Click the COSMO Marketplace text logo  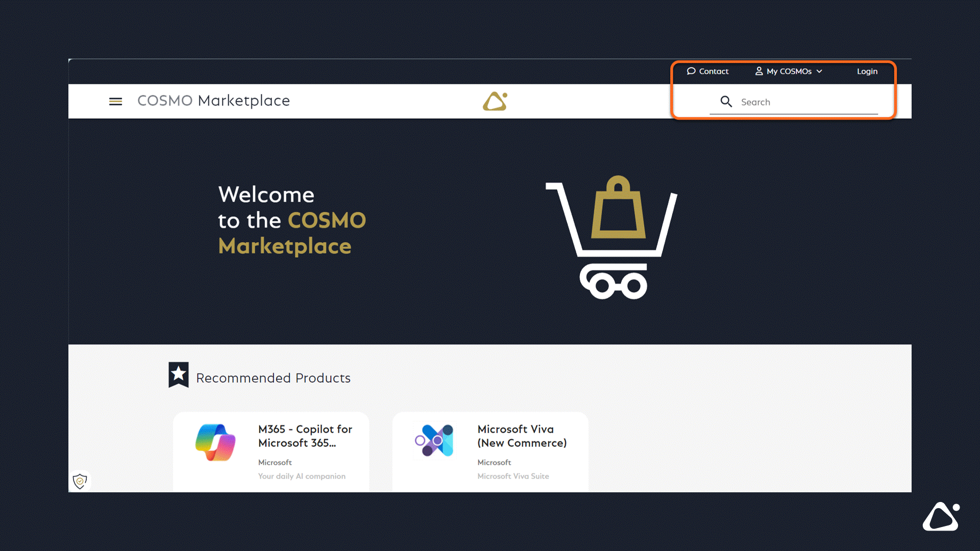point(214,100)
